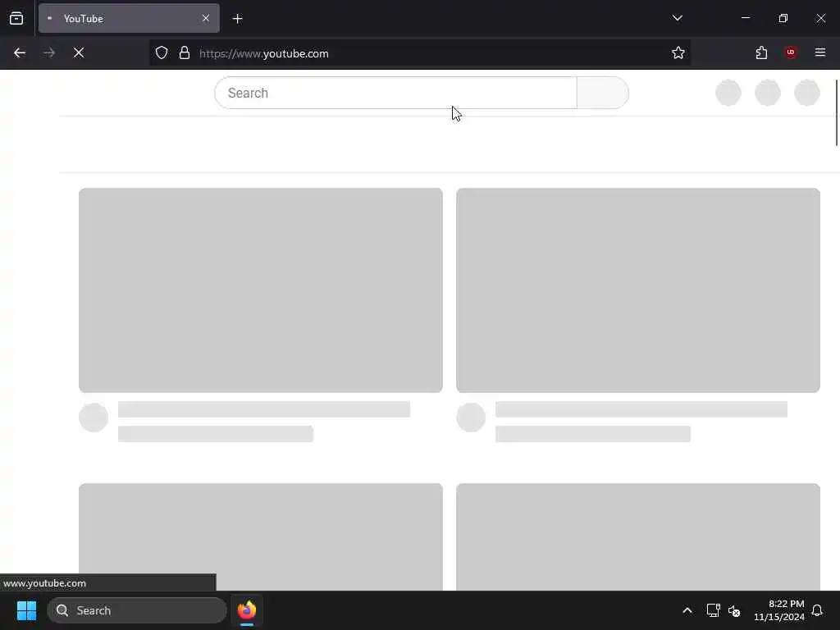Viewport: 840px width, 630px height.
Task: Open muted volume tray icon
Action: (734, 610)
